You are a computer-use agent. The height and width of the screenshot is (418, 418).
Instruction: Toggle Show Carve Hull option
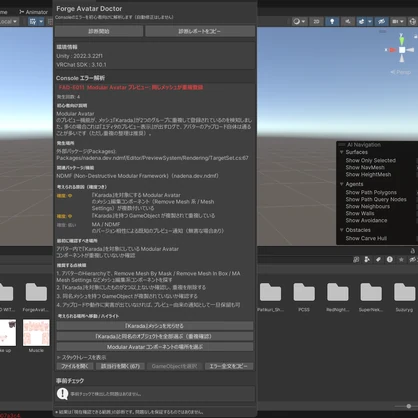pyautogui.click(x=366, y=238)
